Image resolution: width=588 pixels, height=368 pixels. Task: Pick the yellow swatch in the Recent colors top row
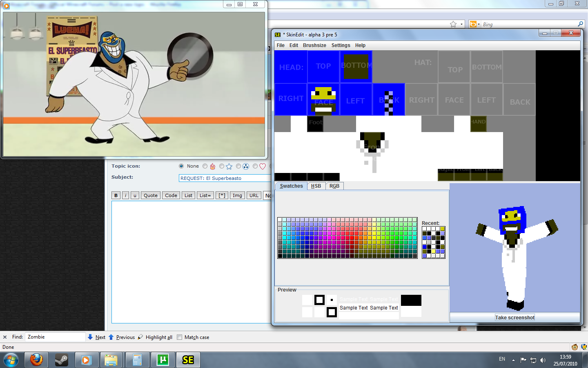442,229
